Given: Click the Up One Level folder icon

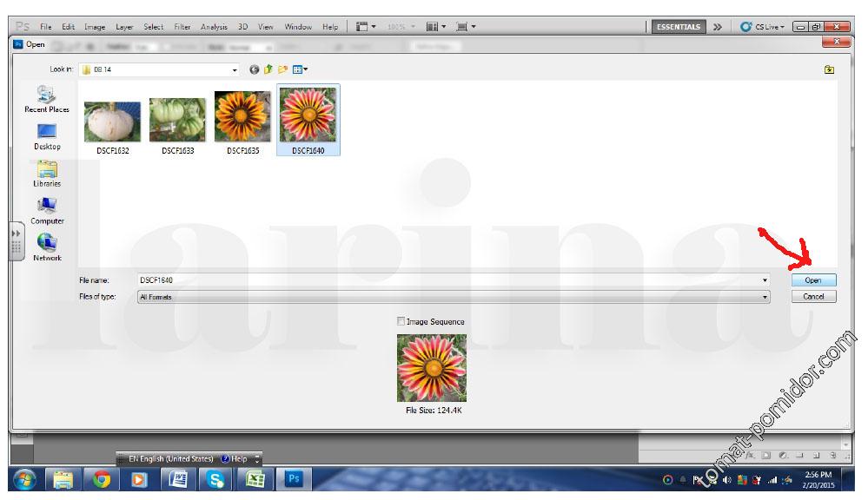Looking at the screenshot, I should [268, 69].
